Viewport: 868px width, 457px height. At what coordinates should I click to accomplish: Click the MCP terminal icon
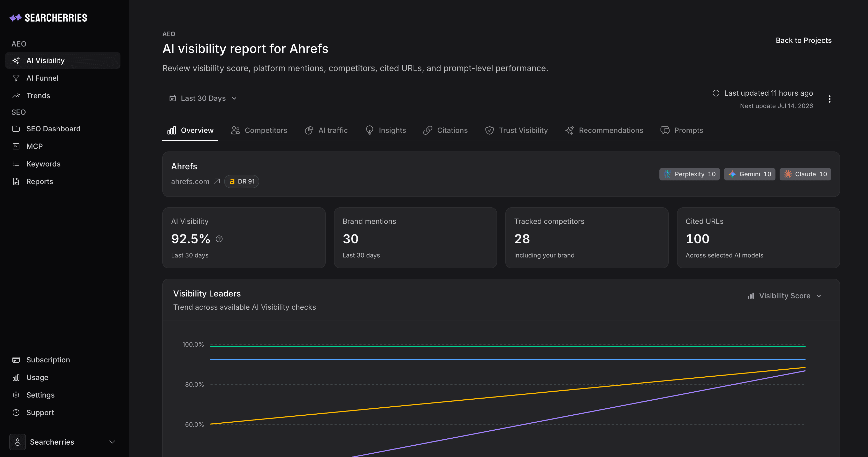[16, 146]
